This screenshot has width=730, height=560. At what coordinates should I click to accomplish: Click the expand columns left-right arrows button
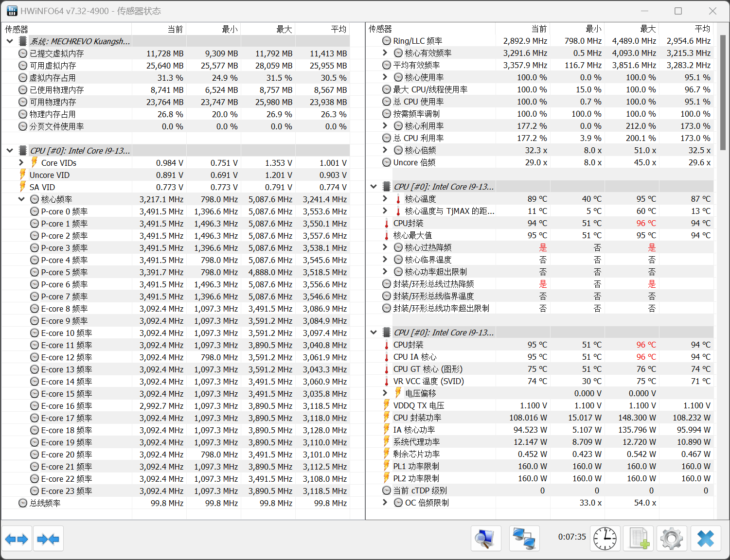point(17,539)
